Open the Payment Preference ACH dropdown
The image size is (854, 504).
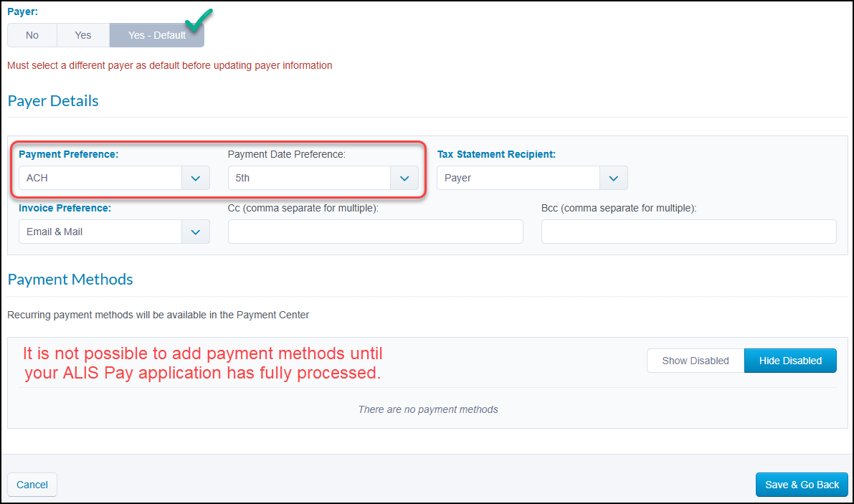114,178
